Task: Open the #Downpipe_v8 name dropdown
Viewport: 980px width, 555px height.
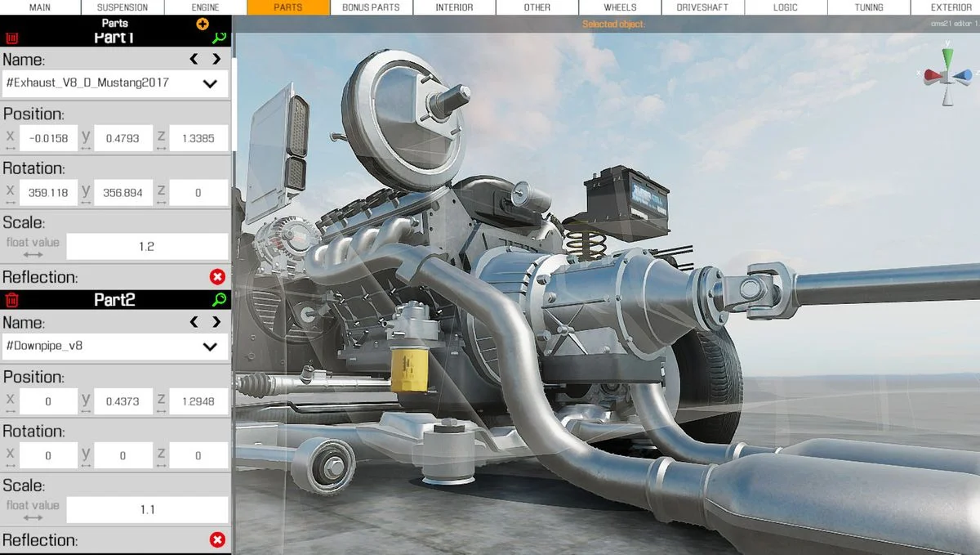Action: [x=115, y=347]
